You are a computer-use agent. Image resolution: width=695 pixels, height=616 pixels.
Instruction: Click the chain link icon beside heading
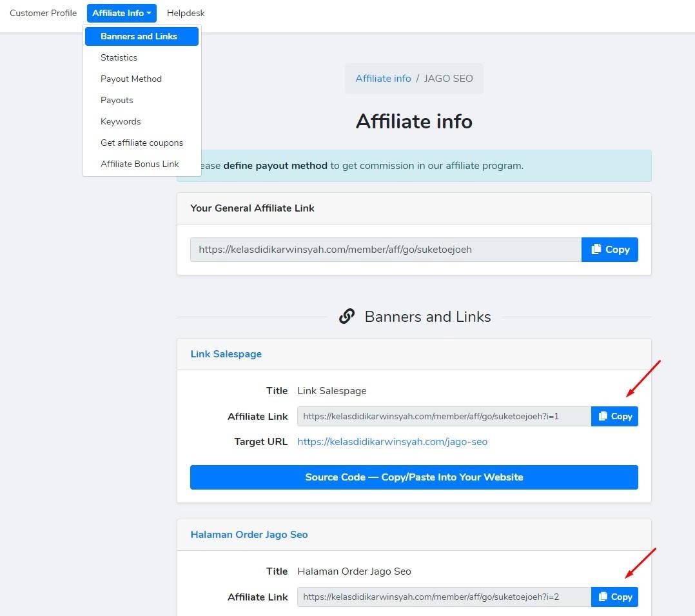(347, 317)
